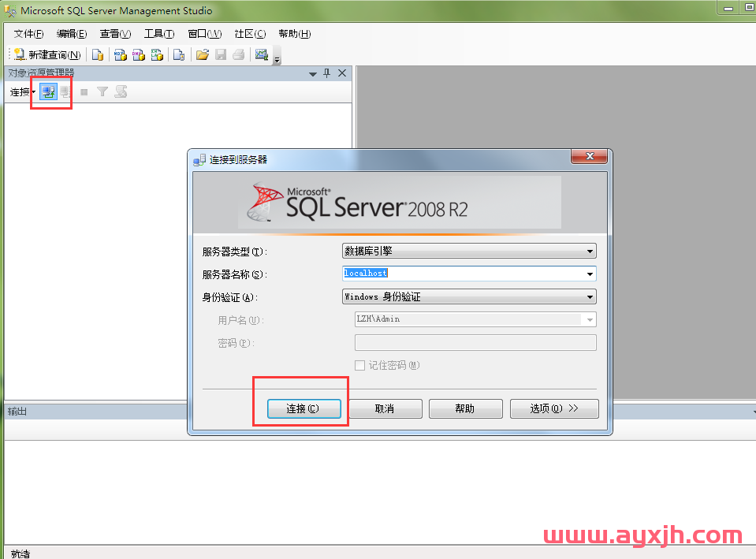Click the SQL Server Compact Query icon
756x559 pixels.
point(179,54)
